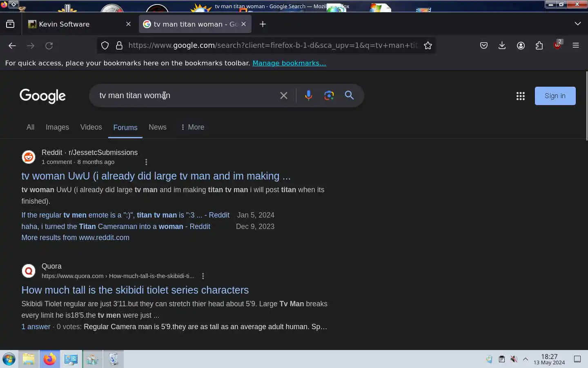This screenshot has height=368, width=588.
Task: Select the All results tab
Action: click(30, 127)
